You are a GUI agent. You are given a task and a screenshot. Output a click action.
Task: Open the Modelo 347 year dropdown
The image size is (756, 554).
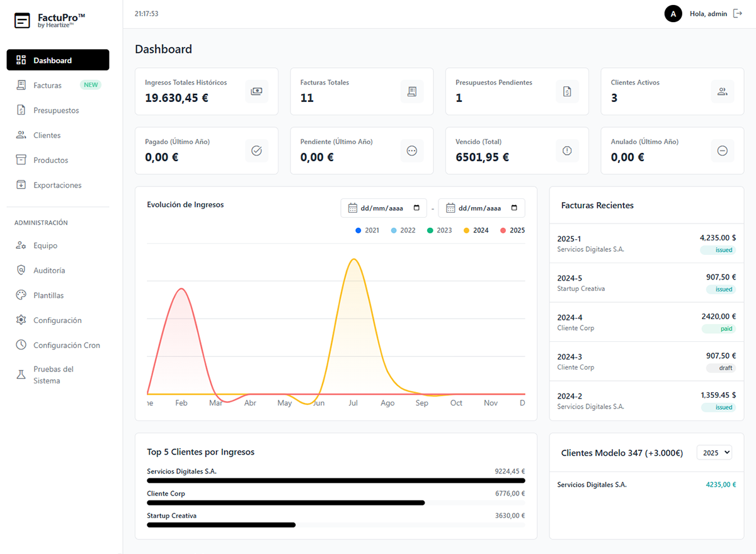(714, 453)
